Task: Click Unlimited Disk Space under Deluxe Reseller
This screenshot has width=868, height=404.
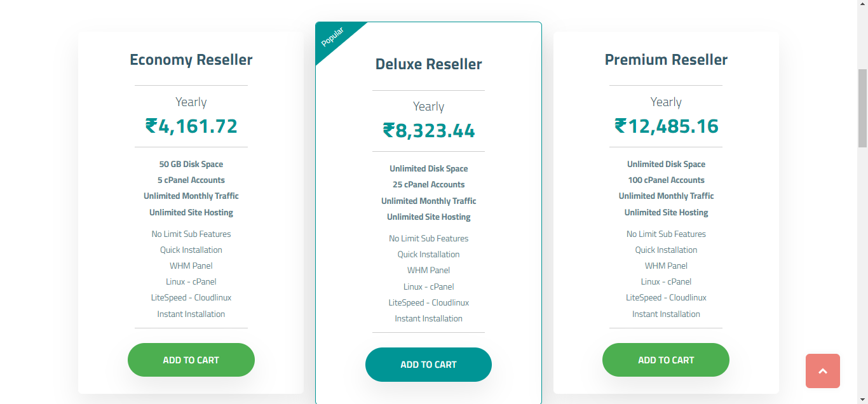Action: click(x=428, y=168)
